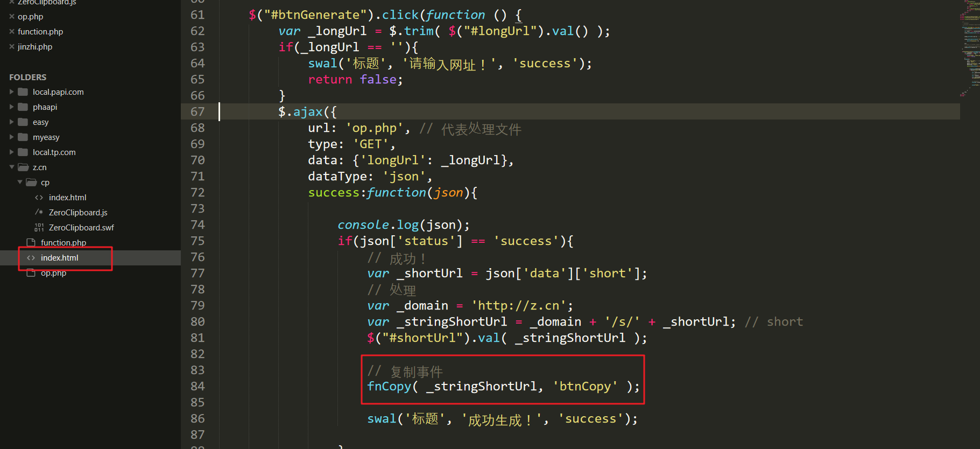980x449 pixels.
Task: Click the open folder icon of z.cn
Action: (23, 167)
